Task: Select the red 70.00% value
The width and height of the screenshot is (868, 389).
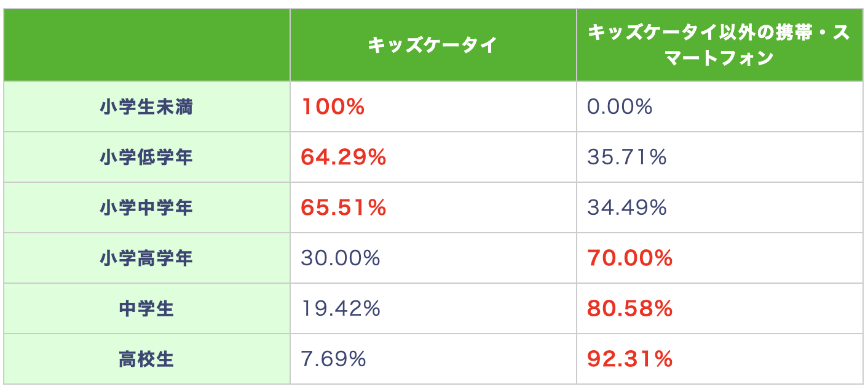Action: 630,259
